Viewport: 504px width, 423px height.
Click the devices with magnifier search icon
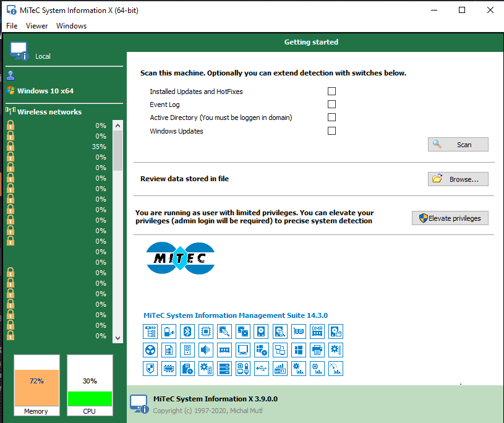[x=224, y=331]
